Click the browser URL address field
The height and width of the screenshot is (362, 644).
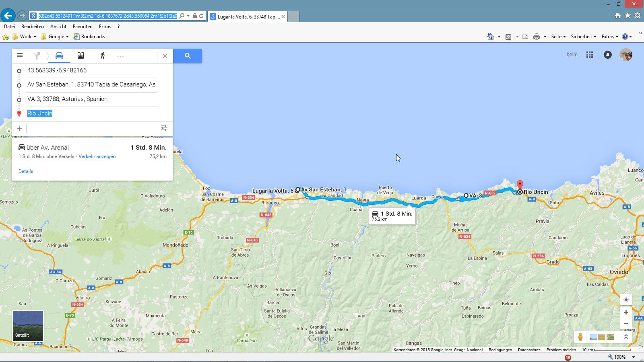pos(108,16)
